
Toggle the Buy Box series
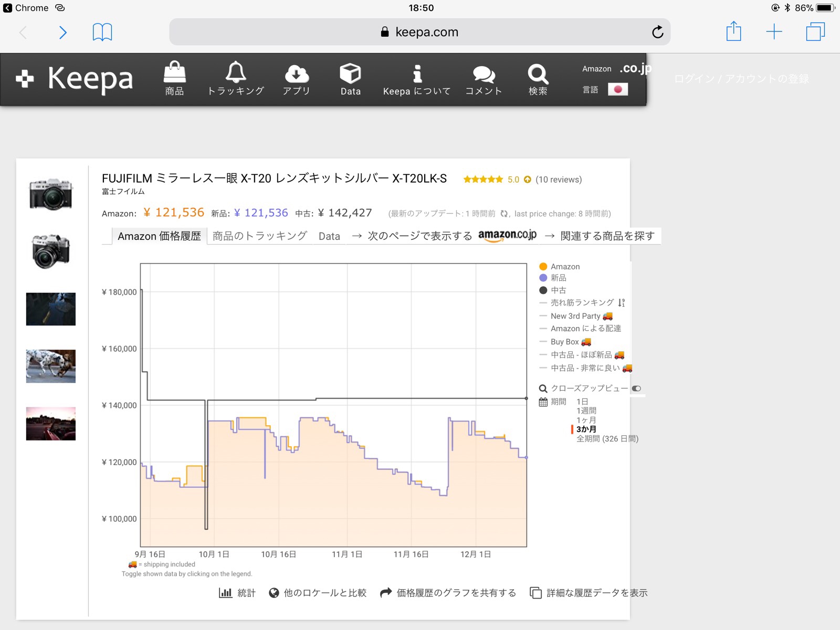pyautogui.click(x=565, y=342)
